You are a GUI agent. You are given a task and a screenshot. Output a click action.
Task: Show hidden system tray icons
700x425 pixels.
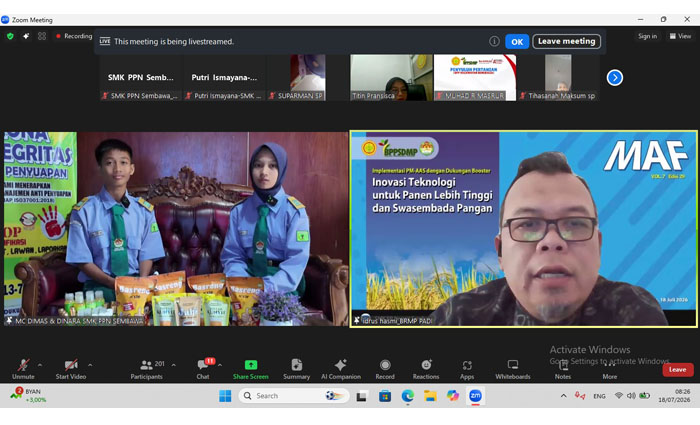[x=563, y=396]
